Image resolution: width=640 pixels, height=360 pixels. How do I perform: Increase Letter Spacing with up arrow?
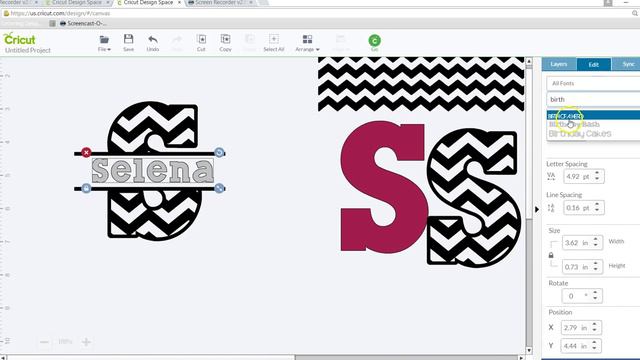point(597,173)
